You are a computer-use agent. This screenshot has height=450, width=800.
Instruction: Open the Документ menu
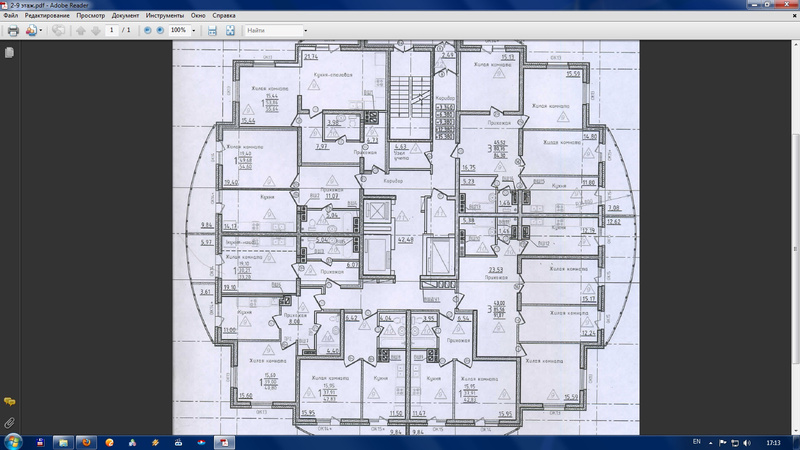[125, 16]
